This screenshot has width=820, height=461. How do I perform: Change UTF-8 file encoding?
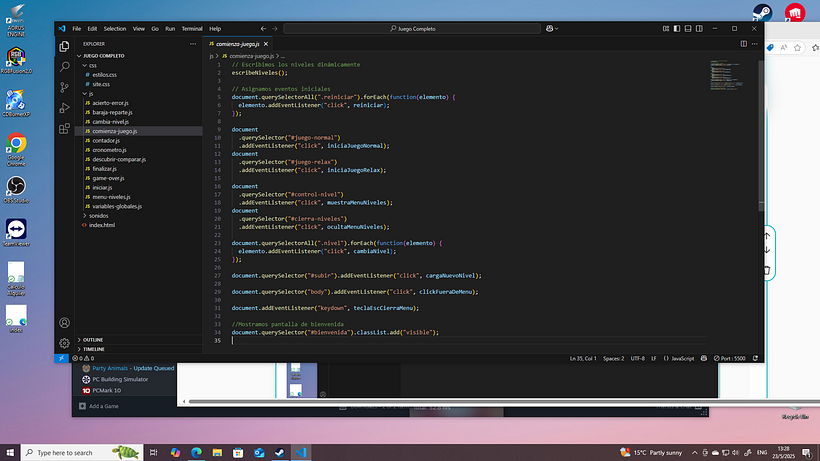point(637,359)
